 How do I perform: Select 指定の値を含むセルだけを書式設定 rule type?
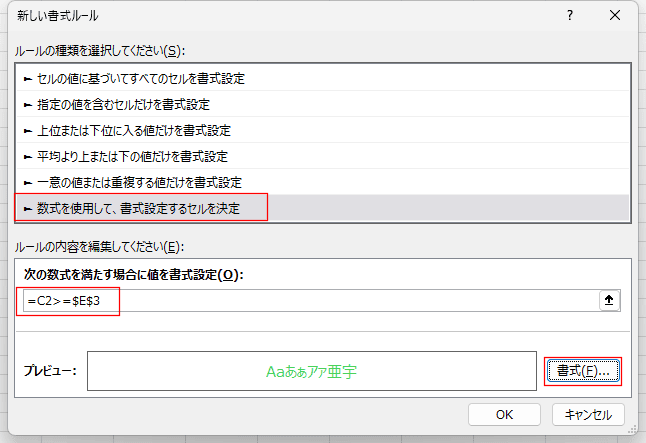click(x=123, y=104)
